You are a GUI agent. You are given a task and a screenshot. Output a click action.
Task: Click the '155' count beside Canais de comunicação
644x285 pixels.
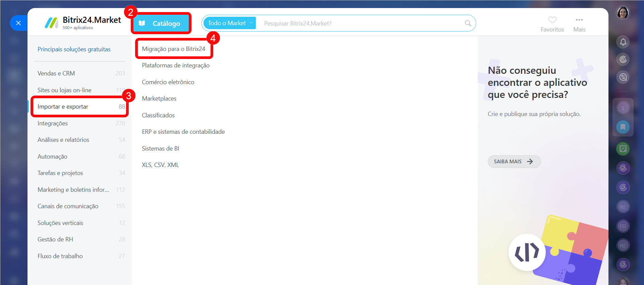(120, 206)
